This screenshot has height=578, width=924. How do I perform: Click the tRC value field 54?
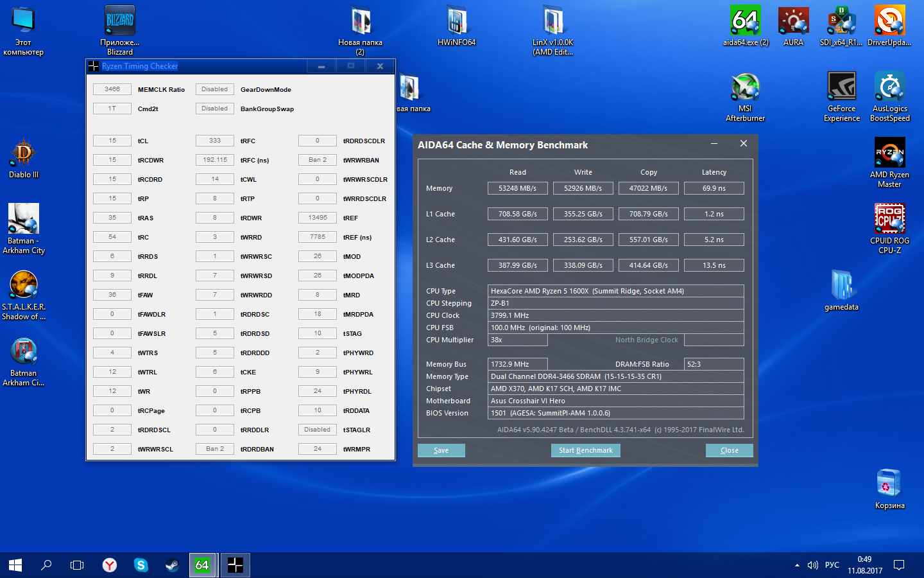coord(112,237)
